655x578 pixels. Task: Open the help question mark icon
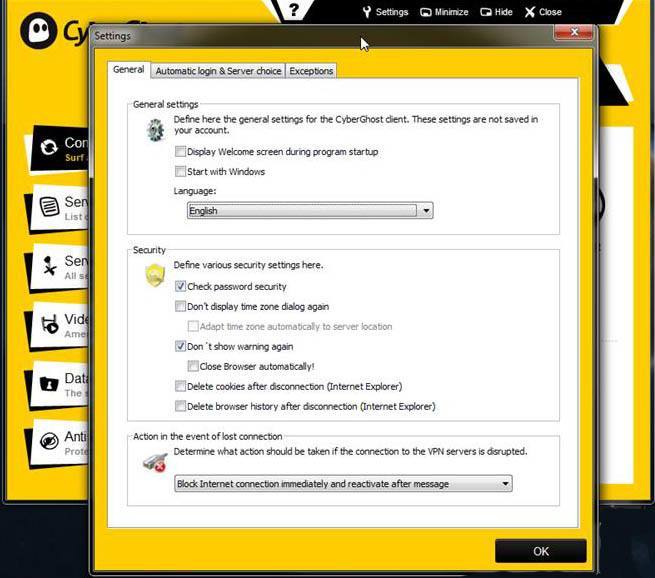(x=294, y=10)
